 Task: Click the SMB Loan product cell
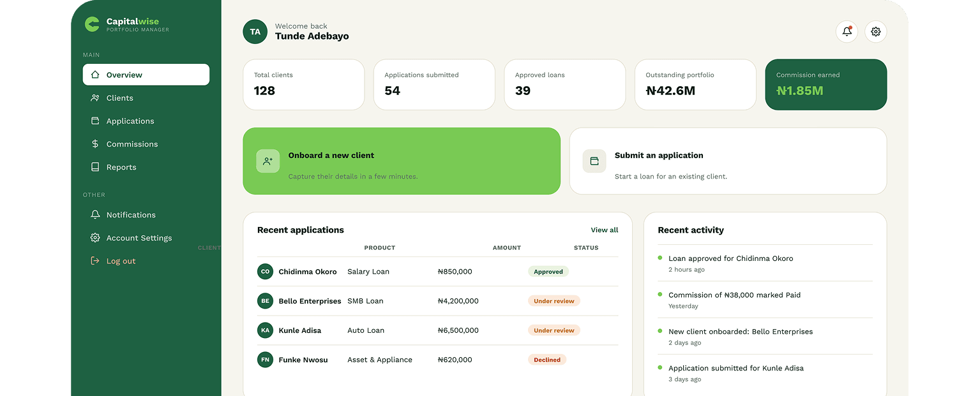tap(365, 301)
